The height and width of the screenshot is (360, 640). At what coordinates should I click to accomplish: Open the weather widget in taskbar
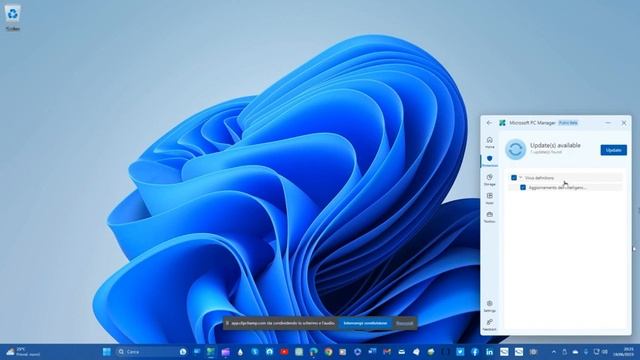[x=22, y=351]
